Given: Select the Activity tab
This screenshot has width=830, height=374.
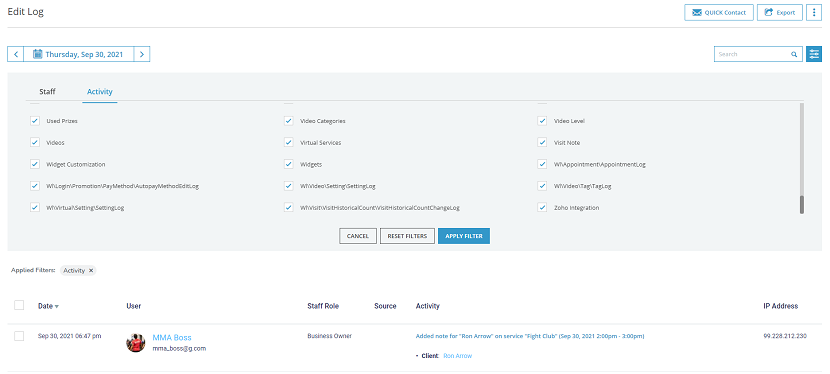Looking at the screenshot, I should pyautogui.click(x=100, y=92).
